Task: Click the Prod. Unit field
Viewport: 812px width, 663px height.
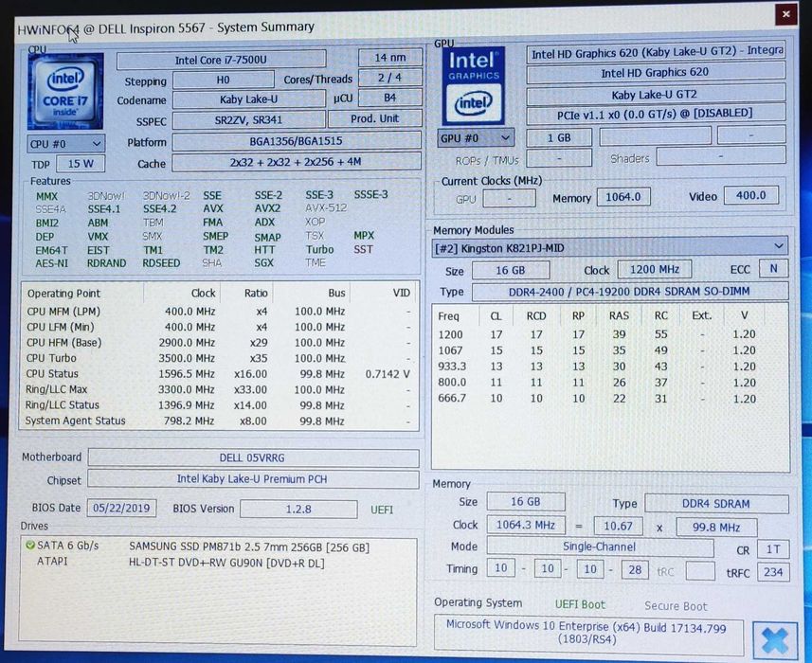Action: pyautogui.click(x=375, y=118)
